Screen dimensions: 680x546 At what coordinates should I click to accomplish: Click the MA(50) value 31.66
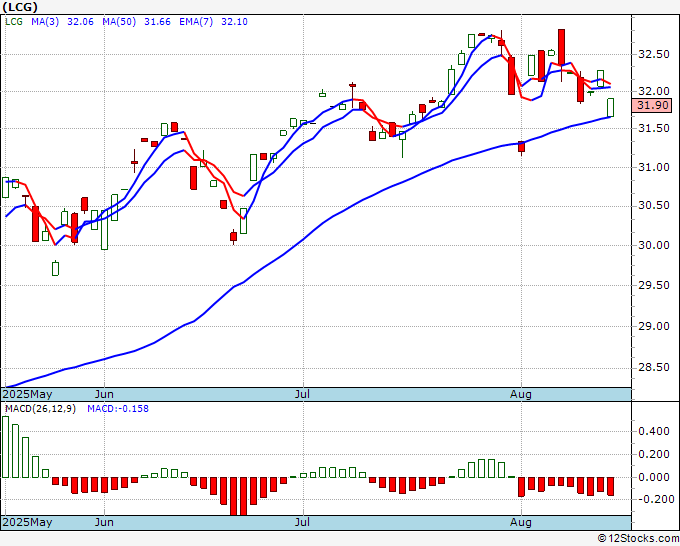pos(157,22)
